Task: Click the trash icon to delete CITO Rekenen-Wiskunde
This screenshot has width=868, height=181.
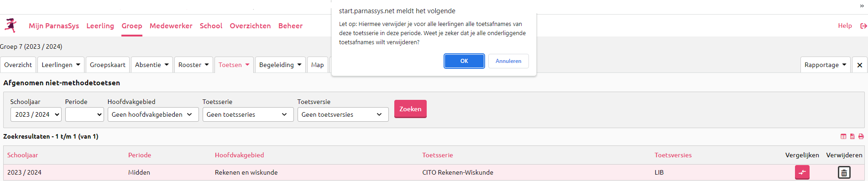Action: click(x=844, y=173)
